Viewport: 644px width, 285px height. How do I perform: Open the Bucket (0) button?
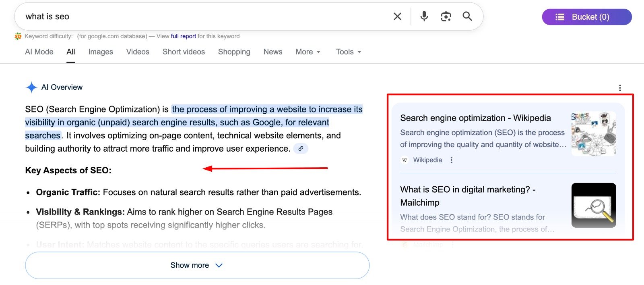pyautogui.click(x=586, y=17)
